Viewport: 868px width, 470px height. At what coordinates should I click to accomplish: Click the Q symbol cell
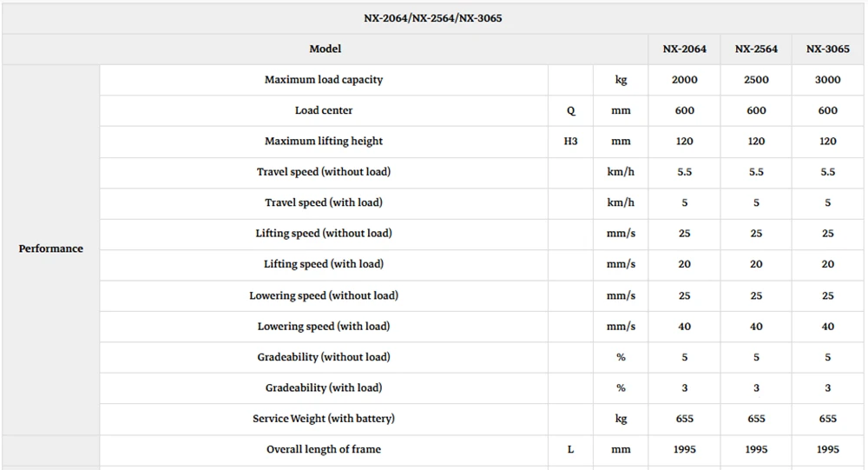coord(571,110)
